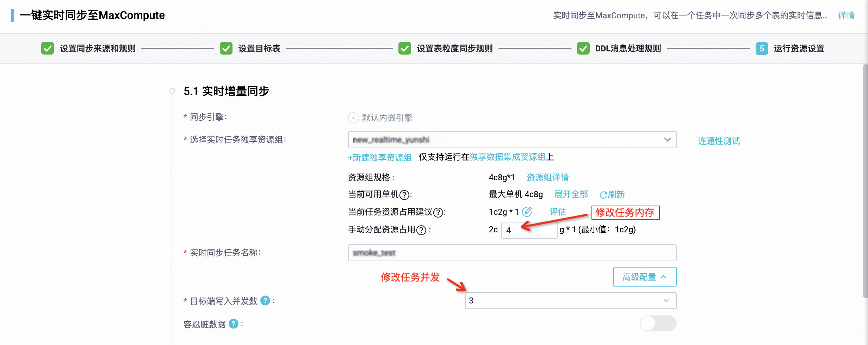Click the 连通性测试 link
868x345 pixels.
719,141
